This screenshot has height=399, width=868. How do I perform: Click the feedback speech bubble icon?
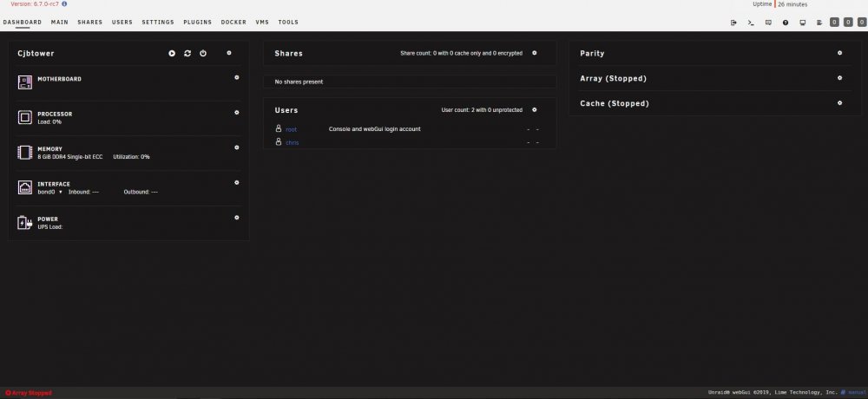pos(768,23)
